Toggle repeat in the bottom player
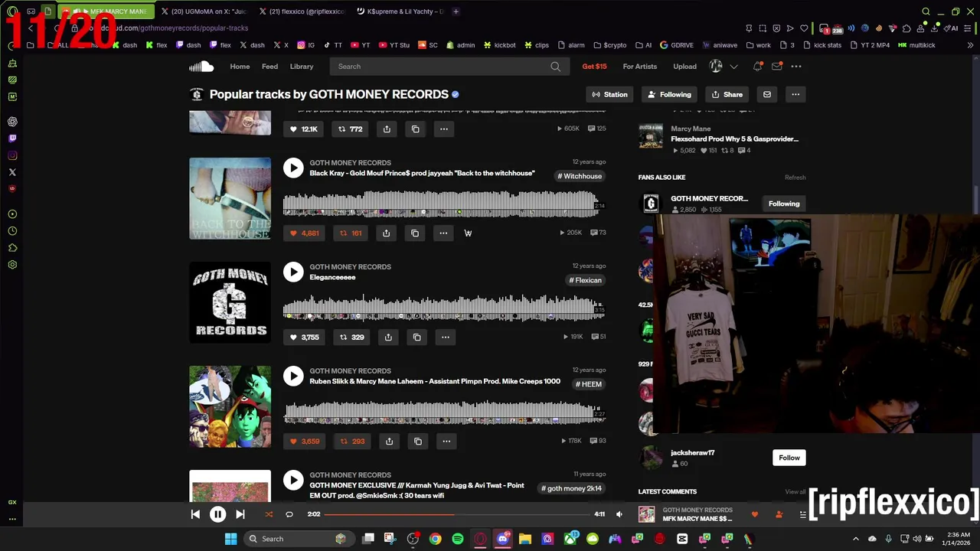The width and height of the screenshot is (980, 551). tap(289, 514)
